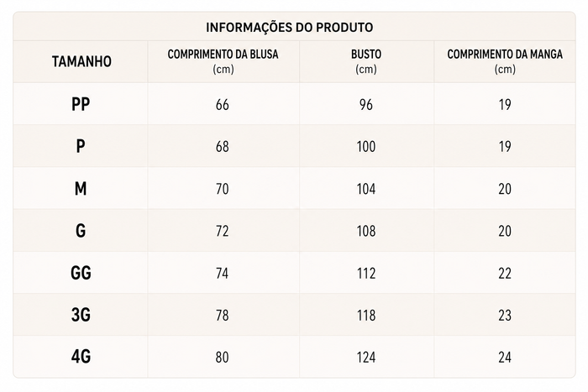Click sleeve length value 22
Image resolution: width=588 pixels, height=392 pixels.
[505, 273]
